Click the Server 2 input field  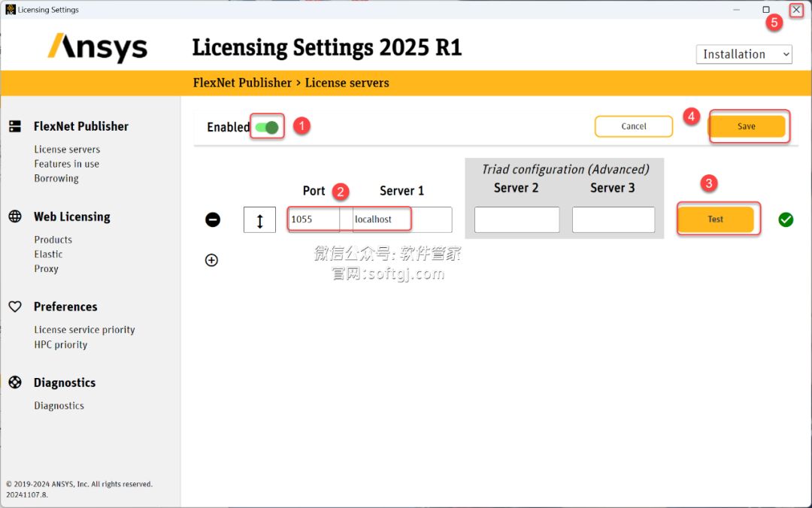517,219
